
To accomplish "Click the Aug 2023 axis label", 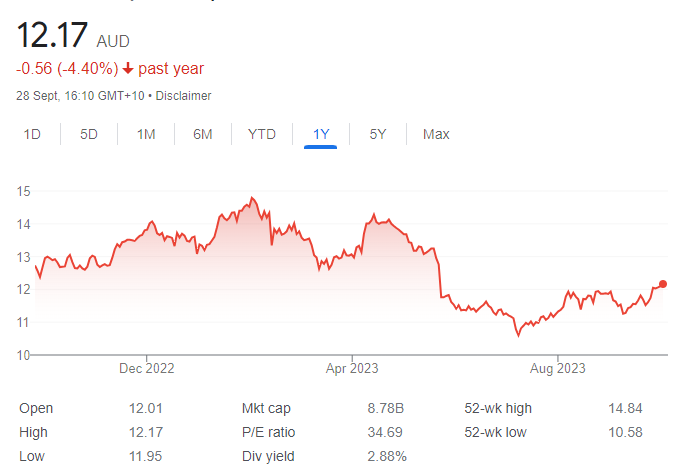I will pos(558,368).
